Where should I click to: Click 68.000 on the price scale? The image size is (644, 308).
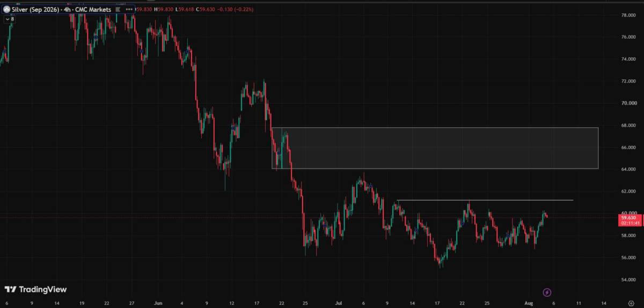coord(628,126)
